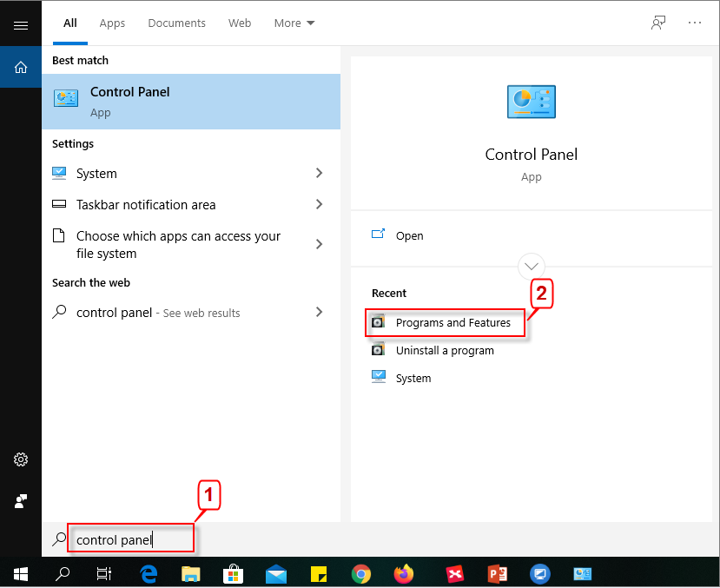
Task: Select the System settings result
Action: [x=191, y=173]
